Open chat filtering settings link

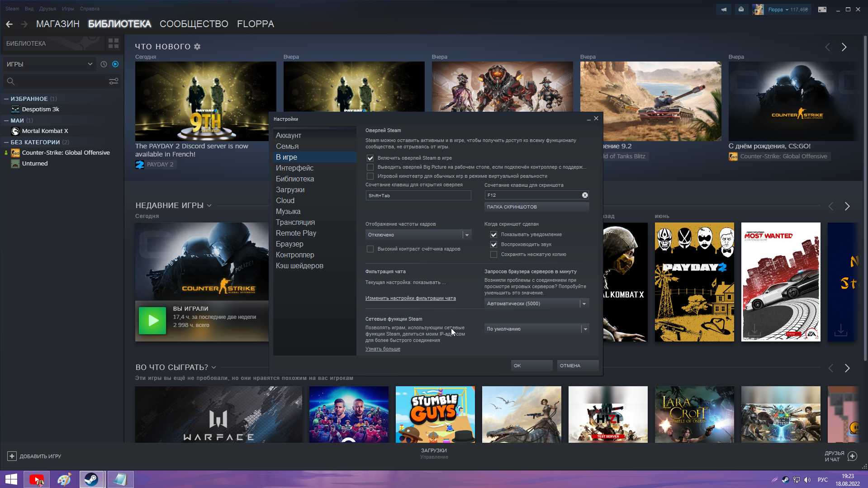coord(410,298)
